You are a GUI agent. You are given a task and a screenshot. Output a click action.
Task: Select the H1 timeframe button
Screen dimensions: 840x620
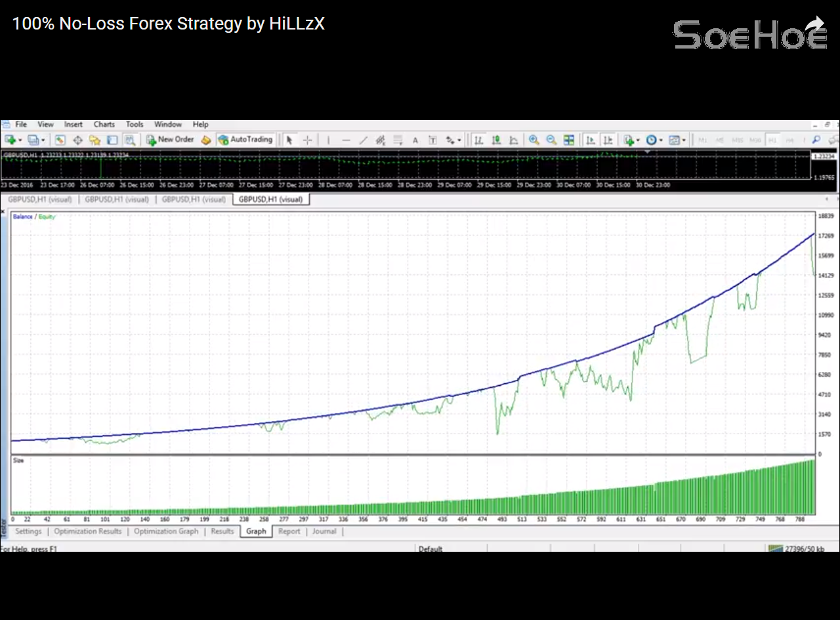[x=772, y=140]
